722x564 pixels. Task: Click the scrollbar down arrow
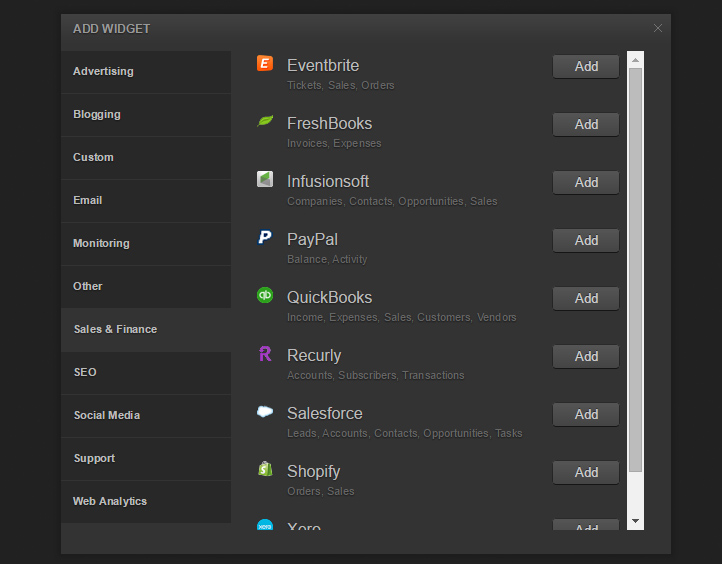point(635,521)
